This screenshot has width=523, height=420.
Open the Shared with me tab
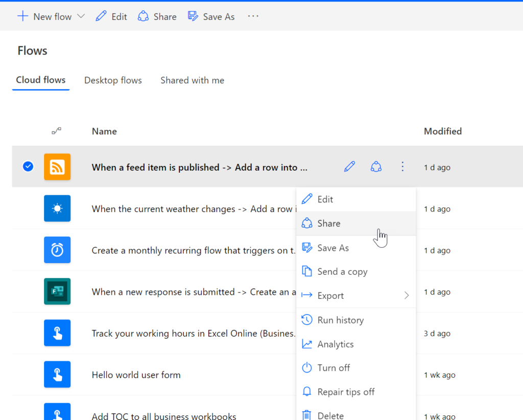(x=192, y=80)
